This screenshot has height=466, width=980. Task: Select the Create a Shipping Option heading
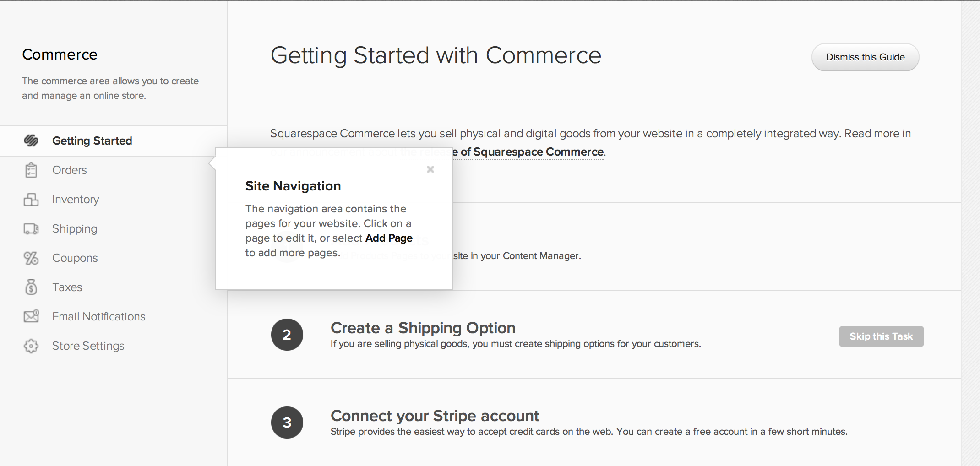423,328
